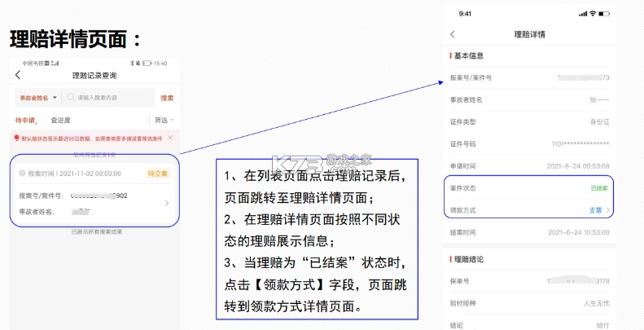
Task: Switch to the 待申请 tab
Action: pyautogui.click(x=26, y=121)
